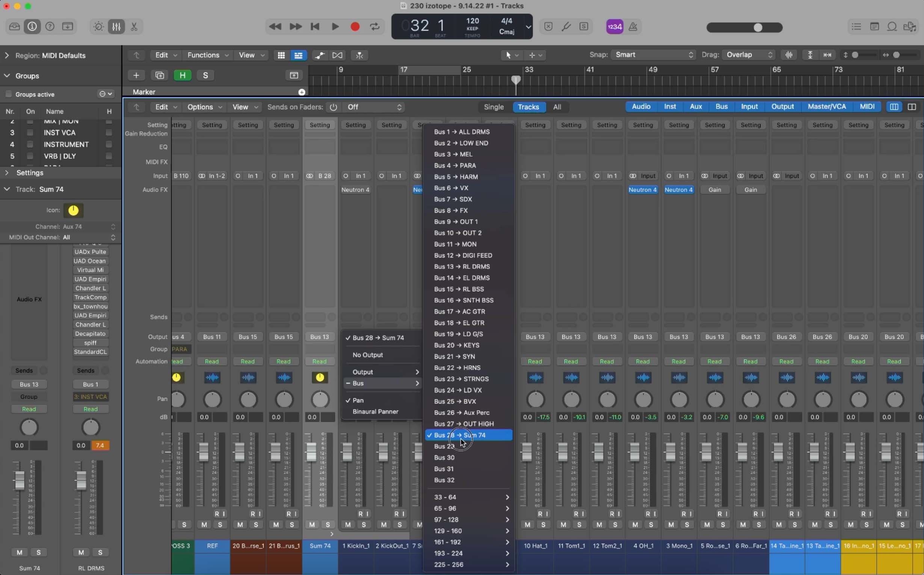924x575 pixels.
Task: Start playback with Play button
Action: pyautogui.click(x=335, y=27)
